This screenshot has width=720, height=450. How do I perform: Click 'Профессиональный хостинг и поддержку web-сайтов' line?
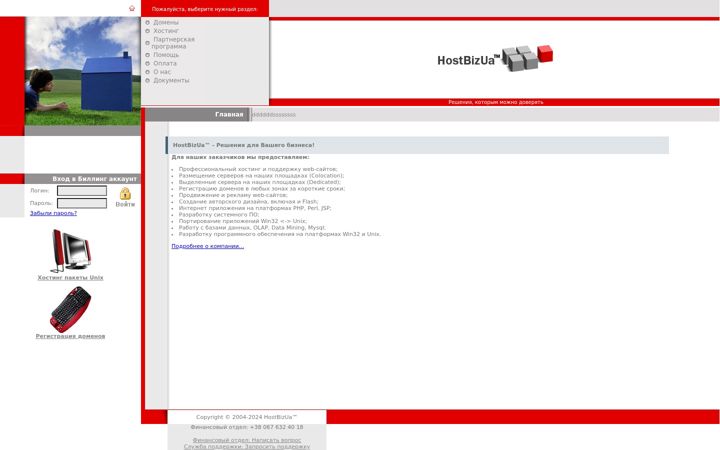click(258, 169)
